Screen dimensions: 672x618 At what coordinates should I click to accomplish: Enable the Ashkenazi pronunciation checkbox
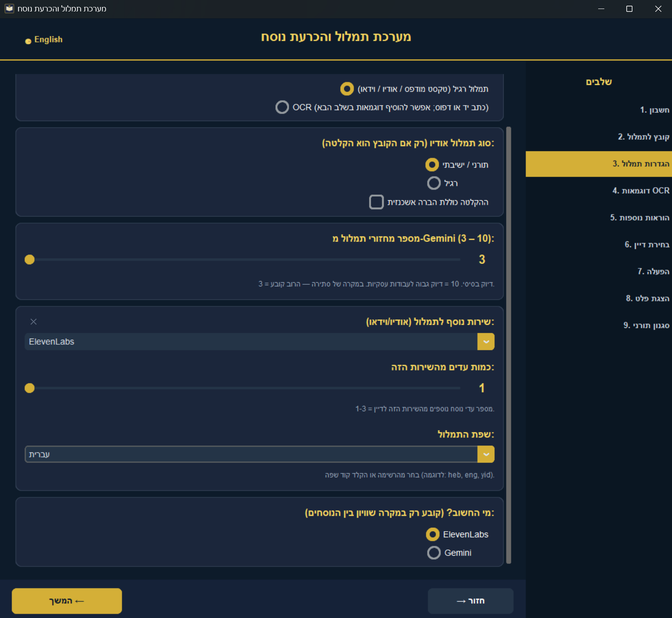click(376, 202)
